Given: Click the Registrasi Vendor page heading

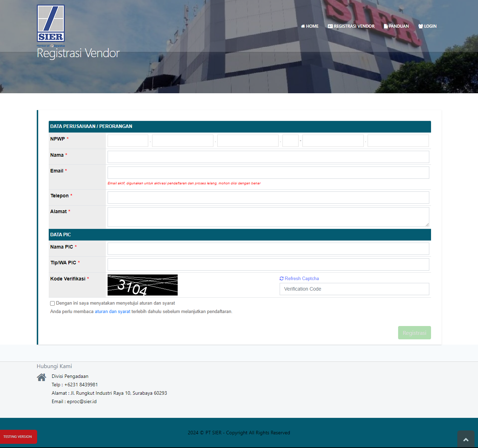Looking at the screenshot, I should pos(78,53).
